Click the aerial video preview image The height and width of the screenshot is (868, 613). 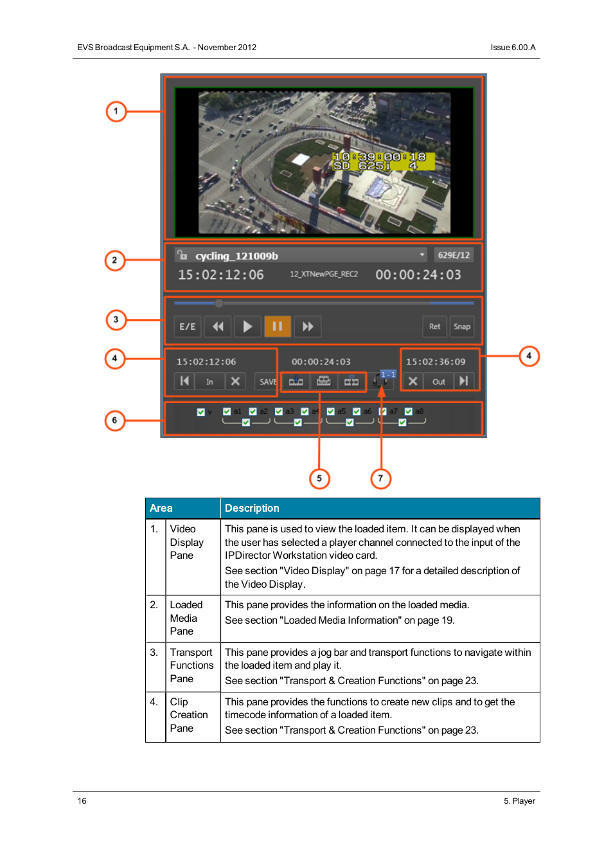[324, 163]
